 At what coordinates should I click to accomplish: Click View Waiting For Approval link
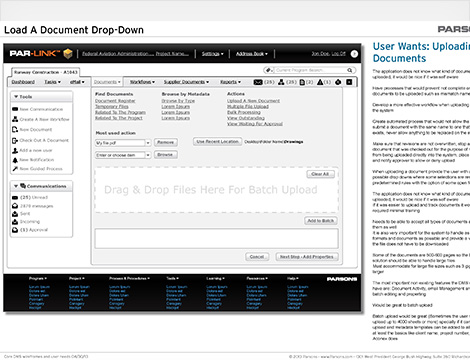point(255,124)
